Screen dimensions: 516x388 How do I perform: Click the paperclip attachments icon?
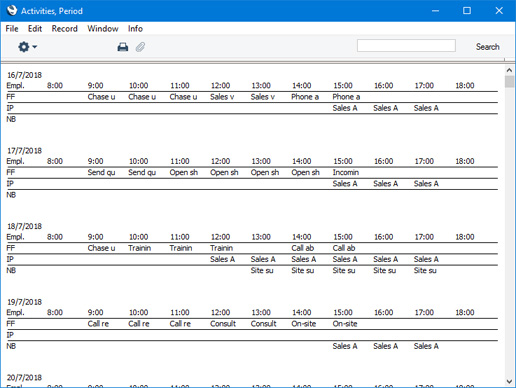tap(140, 47)
